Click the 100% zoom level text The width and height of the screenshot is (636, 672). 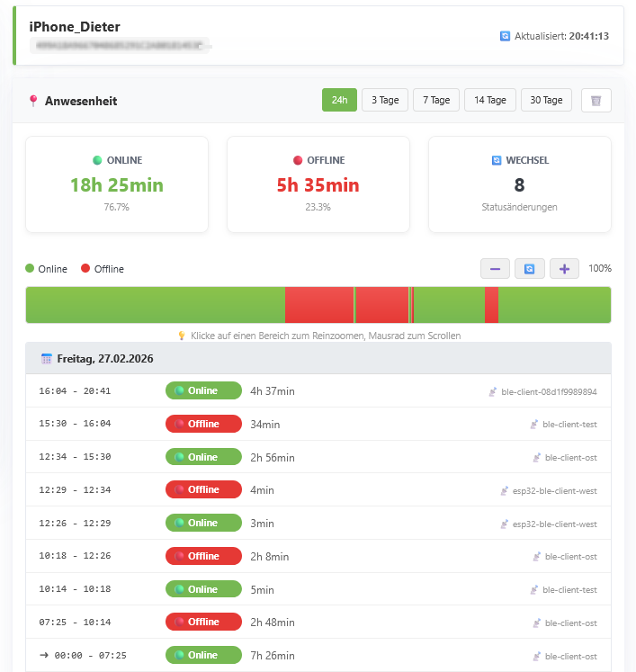pos(600,268)
